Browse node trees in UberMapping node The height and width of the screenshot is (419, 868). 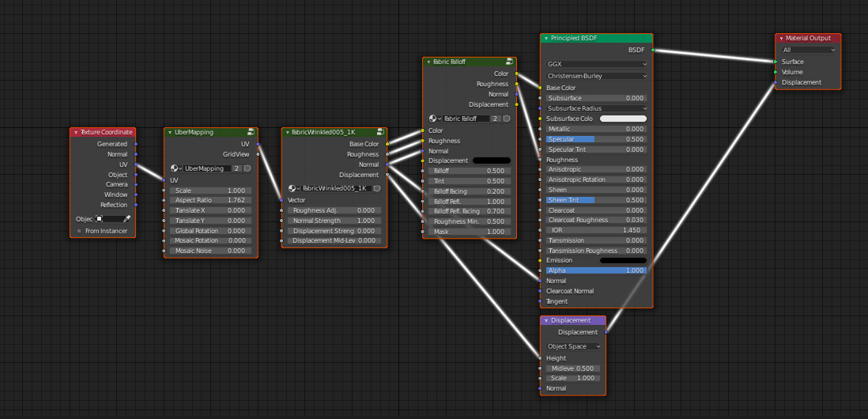coord(176,168)
